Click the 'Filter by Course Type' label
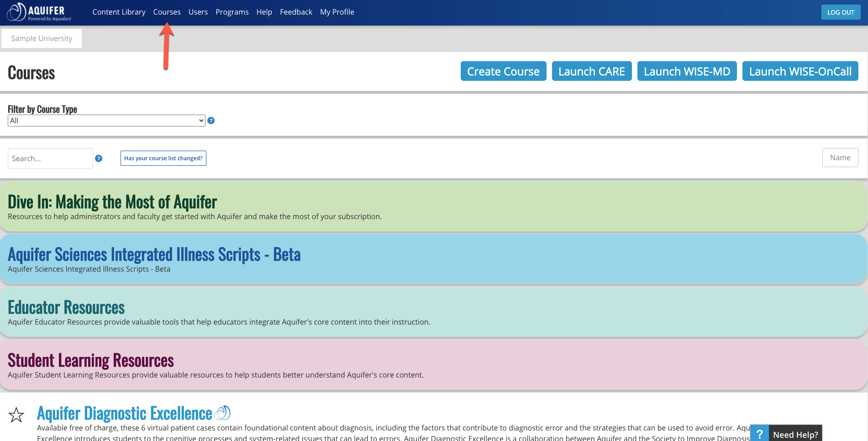The width and height of the screenshot is (868, 441). click(x=42, y=109)
